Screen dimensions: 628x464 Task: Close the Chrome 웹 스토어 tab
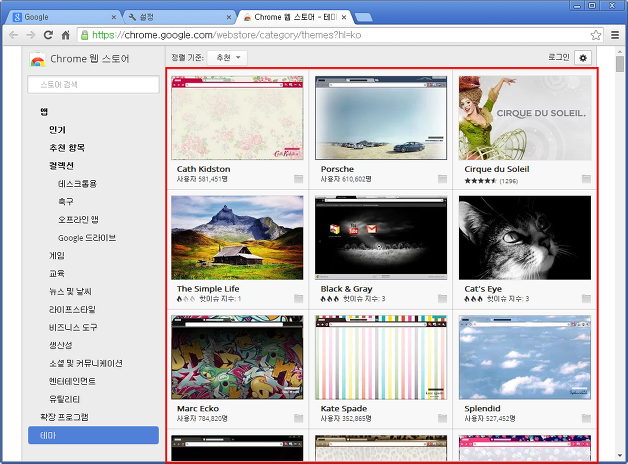coord(344,17)
